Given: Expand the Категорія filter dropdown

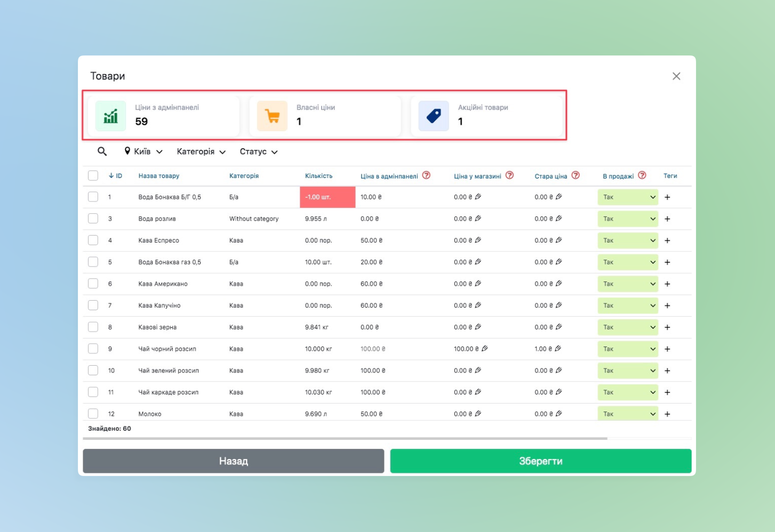Looking at the screenshot, I should [201, 152].
